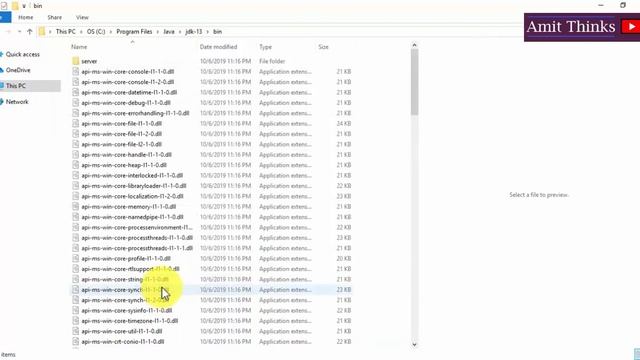Expand chevron after OS (C:) breadcrumb
640x360 pixels.
111,32
